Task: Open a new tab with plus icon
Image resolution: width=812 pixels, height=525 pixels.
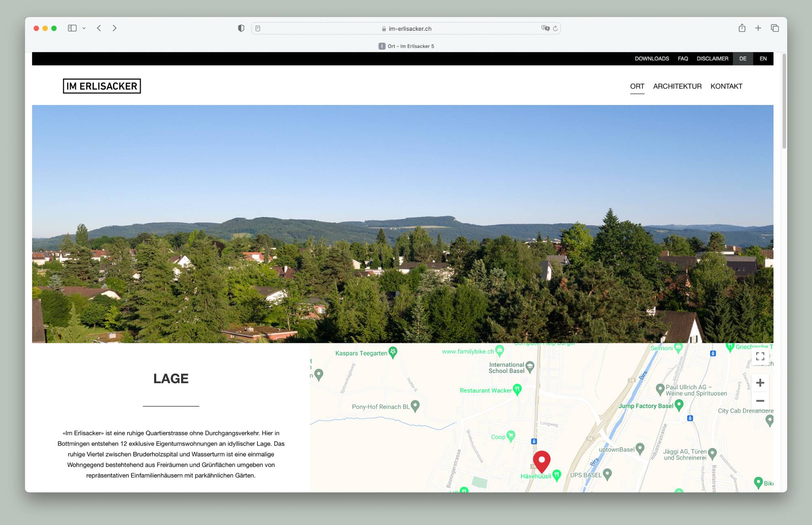Action: tap(758, 28)
